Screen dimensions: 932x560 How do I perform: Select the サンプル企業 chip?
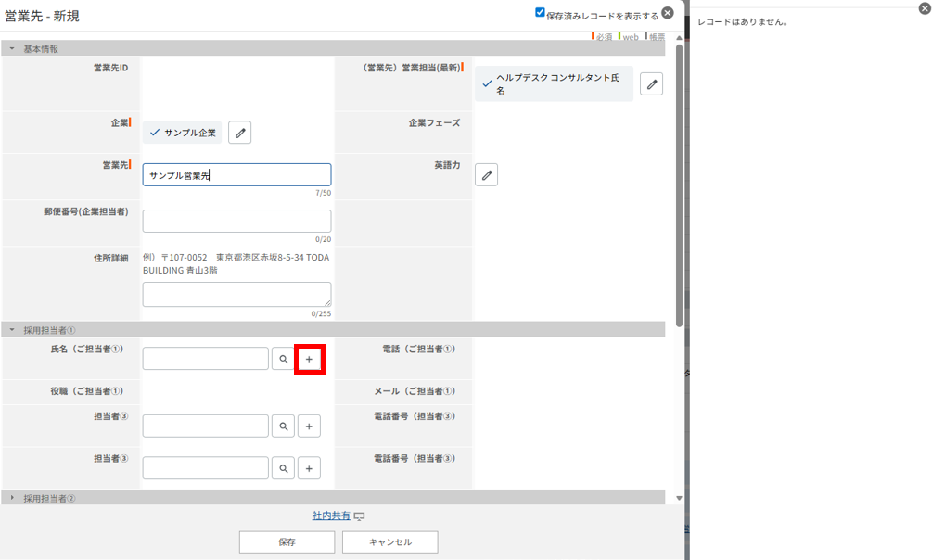tap(183, 133)
